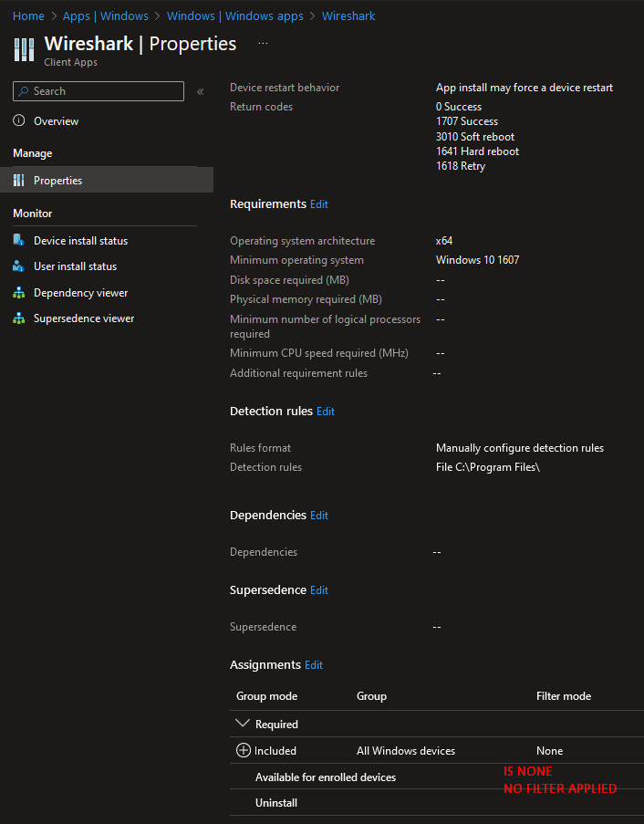Click the Device restart behavior label
Image resolution: width=644 pixels, height=824 pixels.
(285, 88)
